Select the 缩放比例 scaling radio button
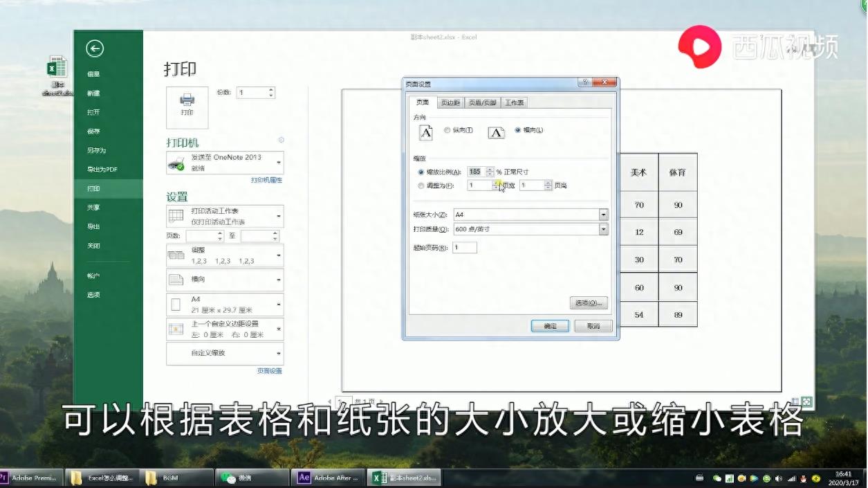 click(421, 171)
